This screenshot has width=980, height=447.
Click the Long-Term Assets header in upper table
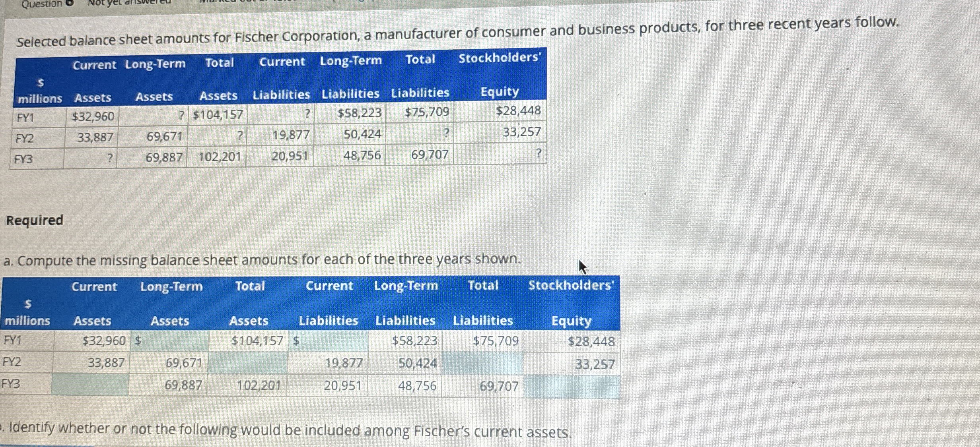(155, 79)
